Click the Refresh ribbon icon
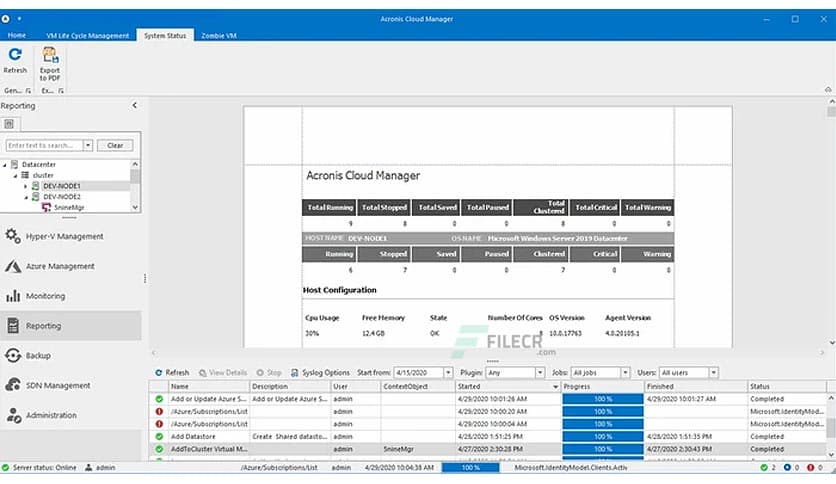This screenshot has width=836, height=484. (x=15, y=54)
